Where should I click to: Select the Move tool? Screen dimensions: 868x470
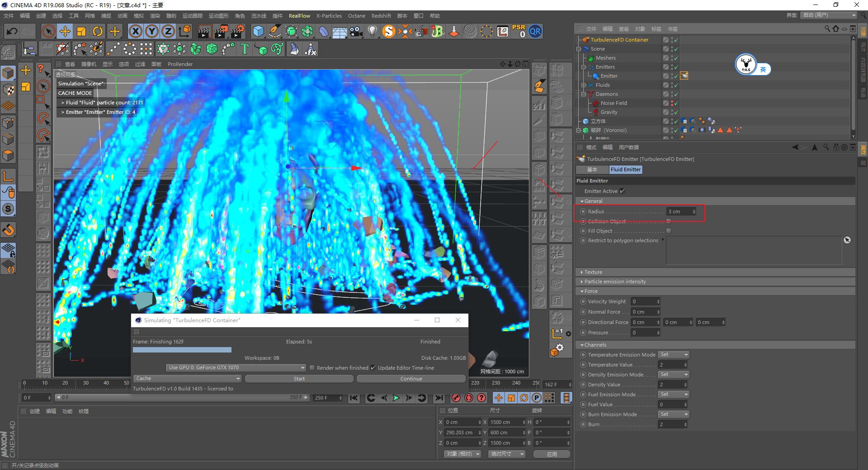click(65, 31)
